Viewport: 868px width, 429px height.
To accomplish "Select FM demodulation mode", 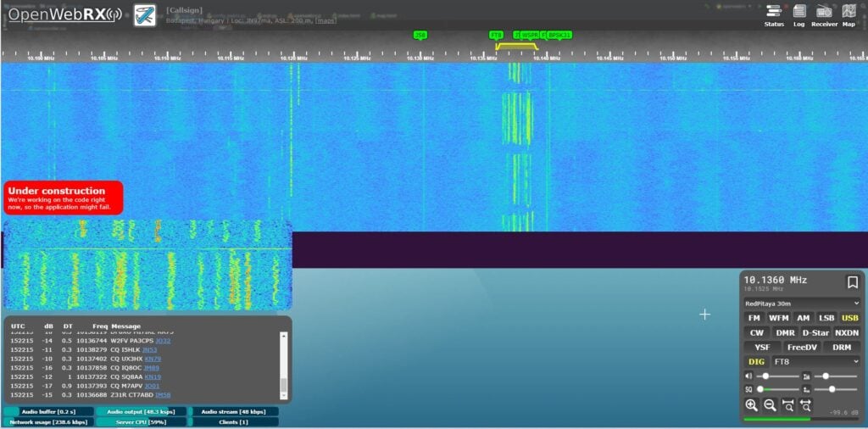I will point(754,318).
